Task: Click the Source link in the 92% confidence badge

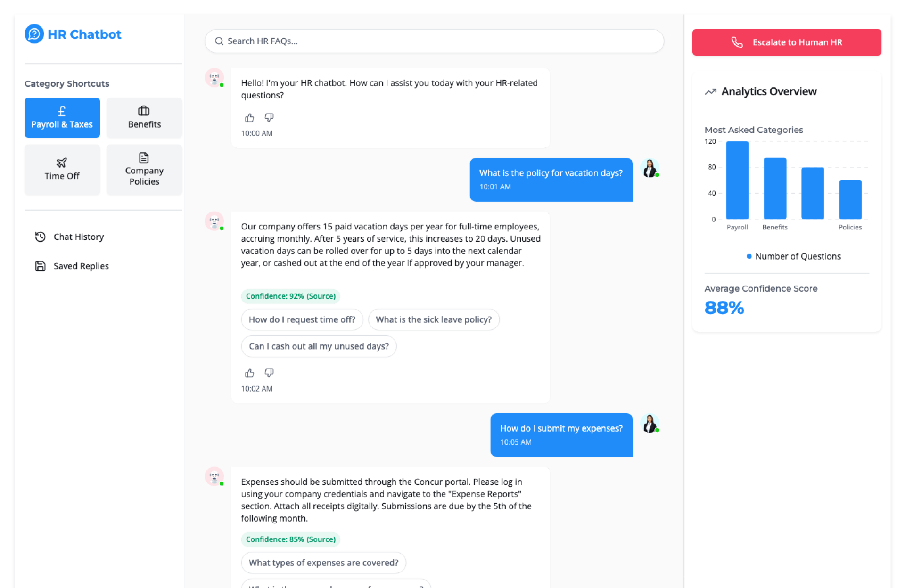Action: (x=321, y=296)
